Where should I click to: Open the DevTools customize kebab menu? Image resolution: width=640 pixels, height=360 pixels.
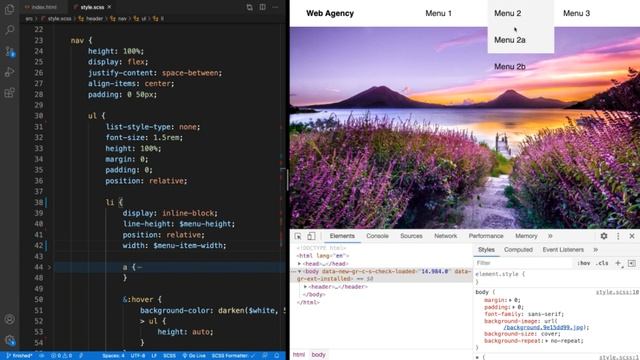618,236
